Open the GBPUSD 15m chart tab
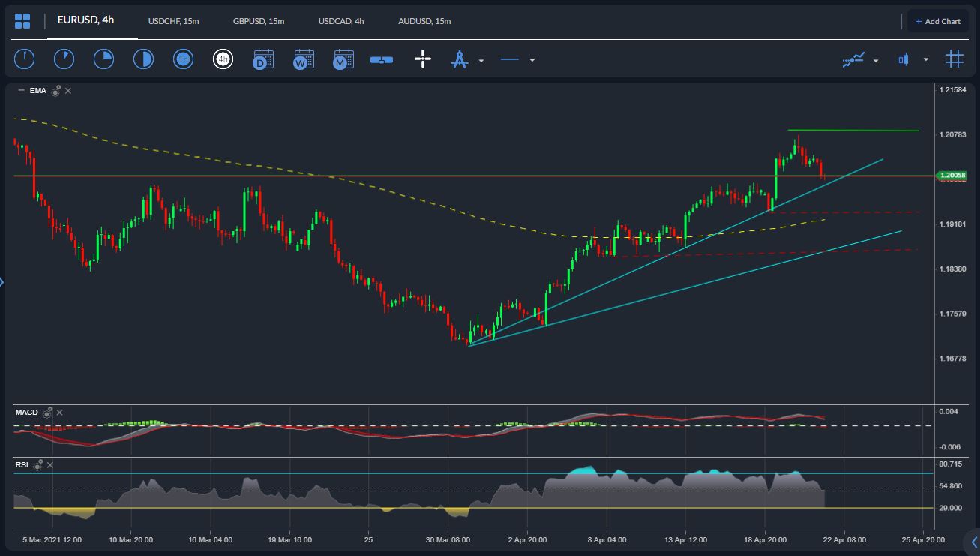Screen dimensions: 980x556 [x=258, y=21]
